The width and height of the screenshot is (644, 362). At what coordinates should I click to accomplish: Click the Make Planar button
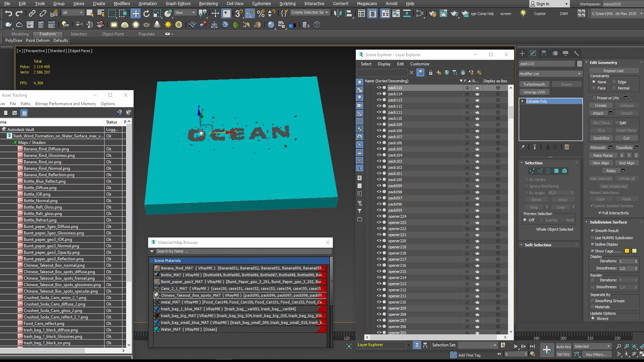(603, 156)
